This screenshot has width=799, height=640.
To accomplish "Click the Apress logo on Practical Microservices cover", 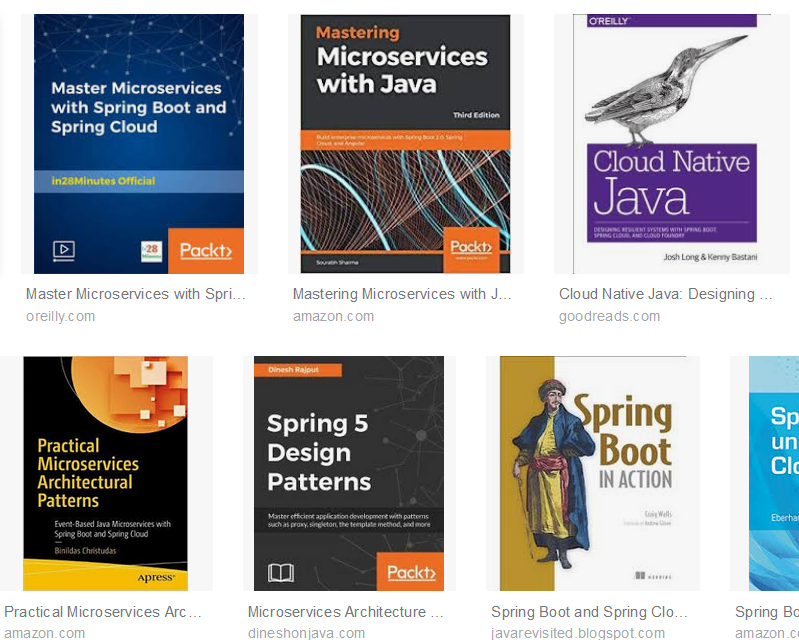I will pyautogui.click(x=156, y=578).
